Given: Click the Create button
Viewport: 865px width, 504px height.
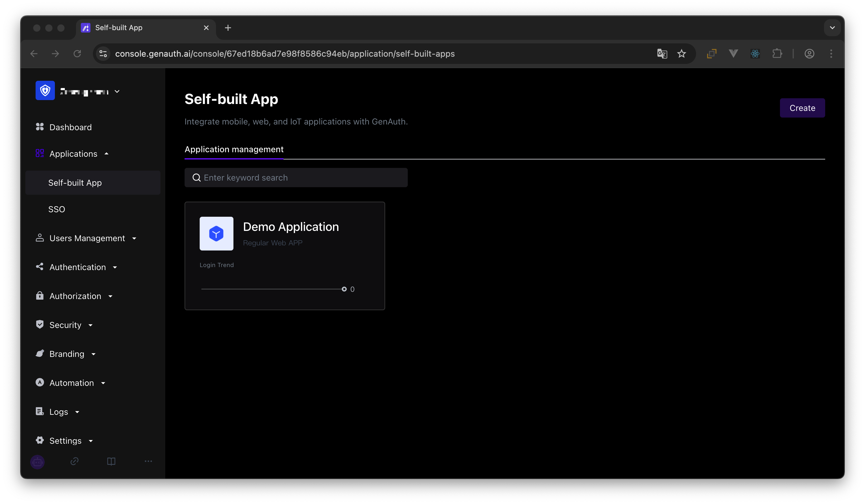Looking at the screenshot, I should click(802, 108).
